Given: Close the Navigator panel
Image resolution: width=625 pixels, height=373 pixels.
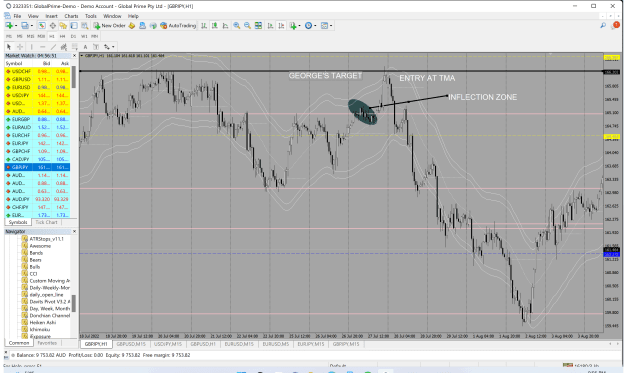Looking at the screenshot, I should click(74, 232).
